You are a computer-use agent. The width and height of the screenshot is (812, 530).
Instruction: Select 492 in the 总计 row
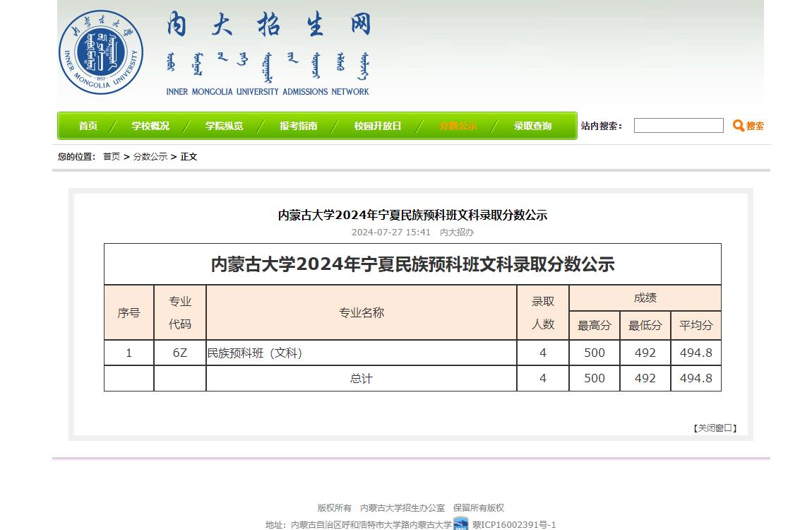(645, 378)
